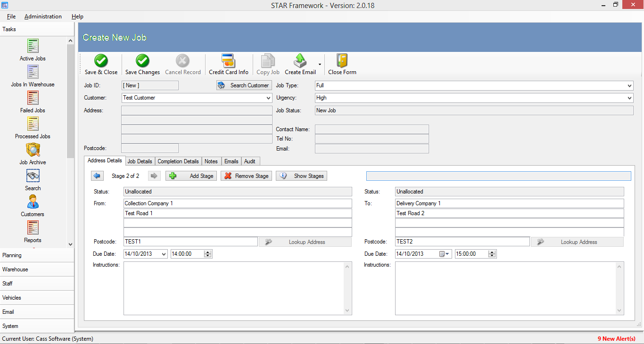The image size is (644, 344).
Task: Click Create Email toolbar button
Action: (300, 65)
